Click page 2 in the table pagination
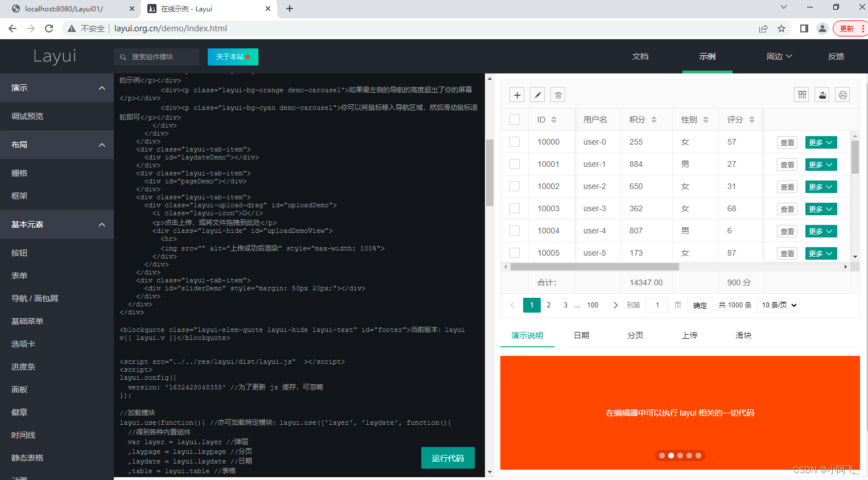Viewport: 868px width, 480px height. click(x=548, y=305)
